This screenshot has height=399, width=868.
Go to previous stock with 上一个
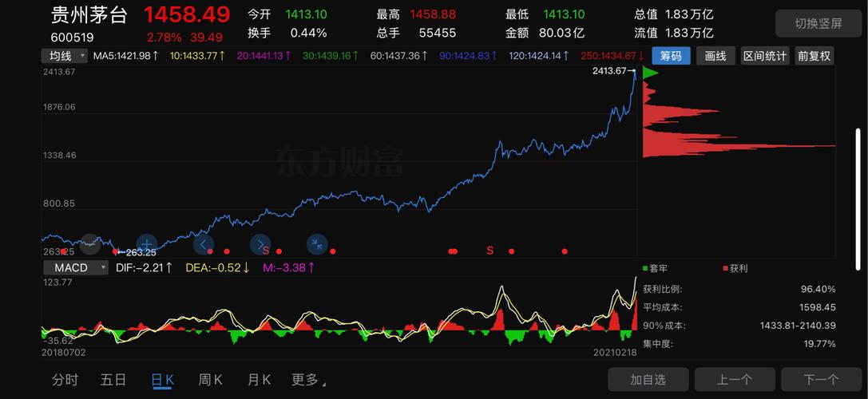(735, 380)
